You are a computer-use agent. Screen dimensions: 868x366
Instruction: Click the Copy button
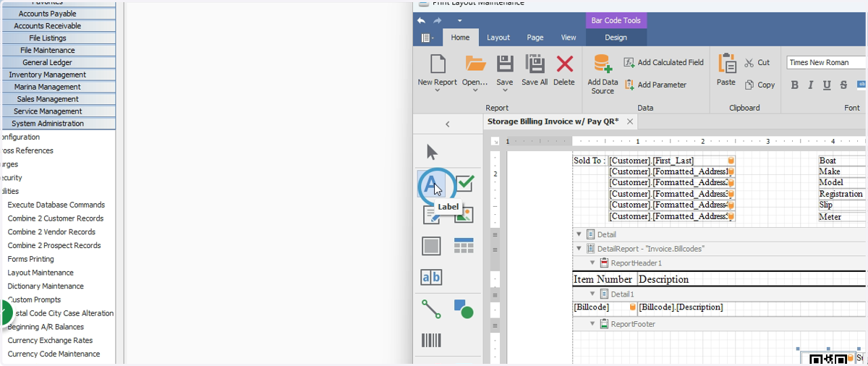point(759,85)
